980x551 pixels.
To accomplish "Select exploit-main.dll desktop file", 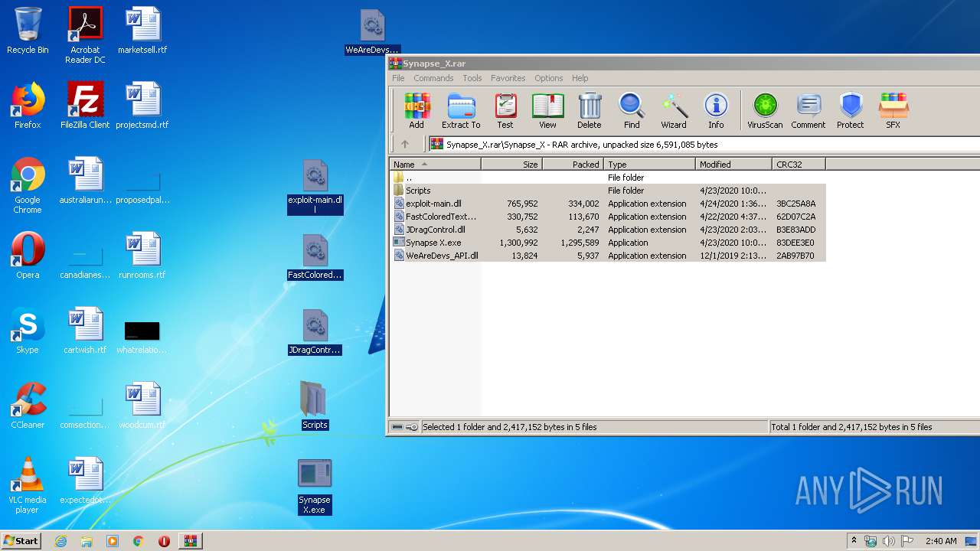I will 315,187.
